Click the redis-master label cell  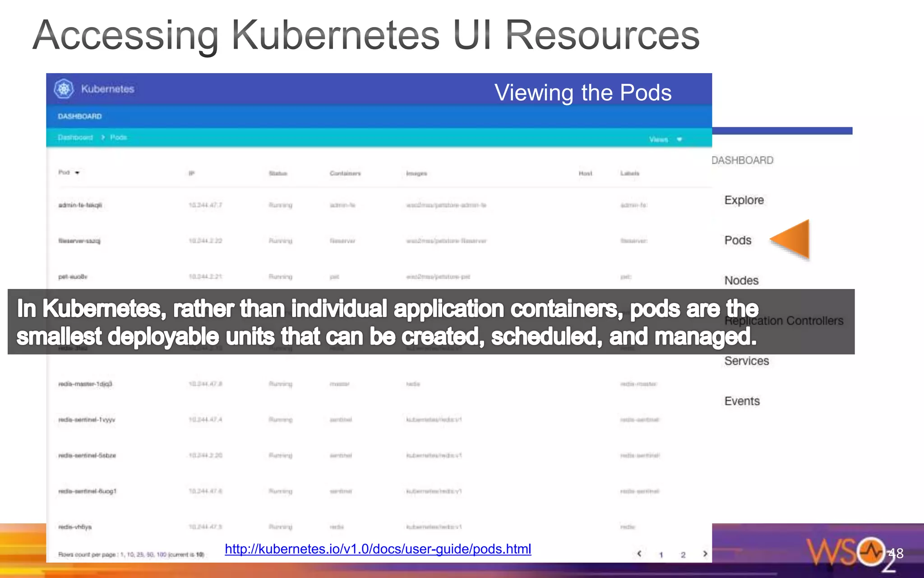638,384
